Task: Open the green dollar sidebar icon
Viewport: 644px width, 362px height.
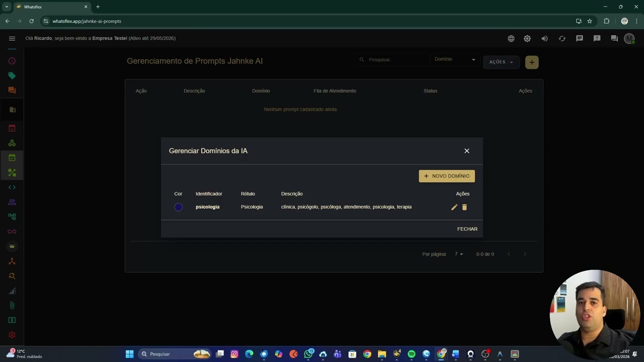Action: (12, 320)
